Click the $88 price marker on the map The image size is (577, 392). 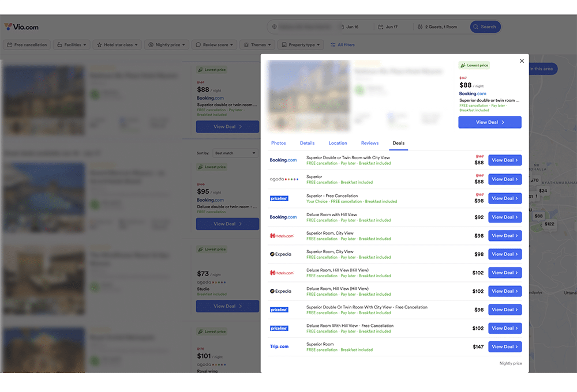coord(538,216)
